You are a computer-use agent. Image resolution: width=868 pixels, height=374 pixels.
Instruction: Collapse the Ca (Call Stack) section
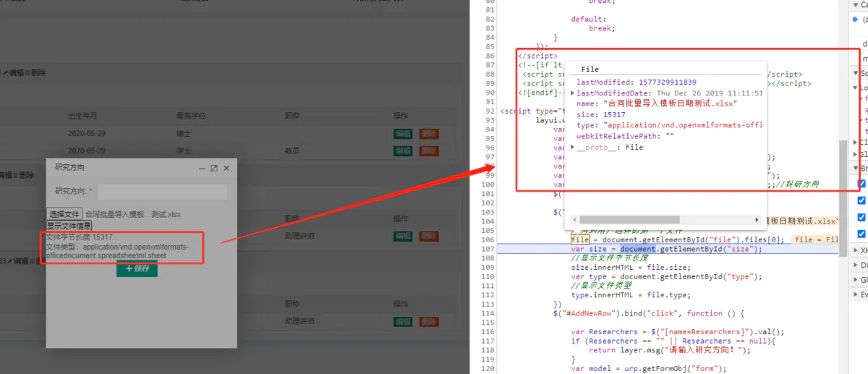(856, 5)
